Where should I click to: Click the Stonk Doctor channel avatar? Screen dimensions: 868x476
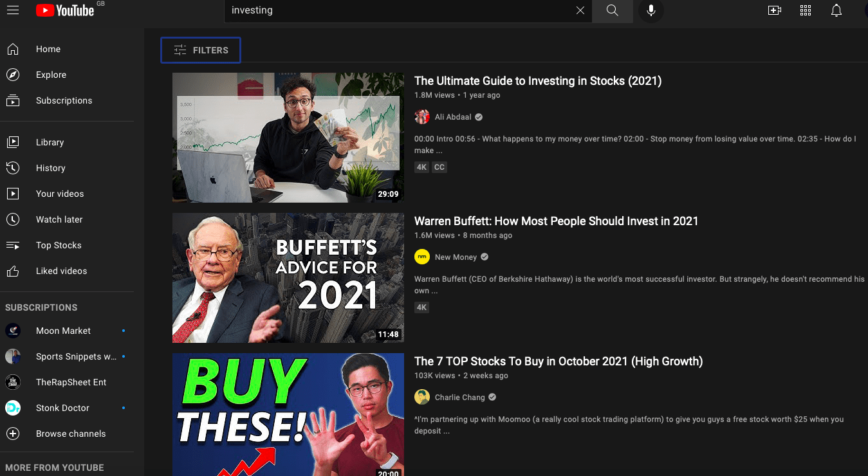pyautogui.click(x=13, y=408)
